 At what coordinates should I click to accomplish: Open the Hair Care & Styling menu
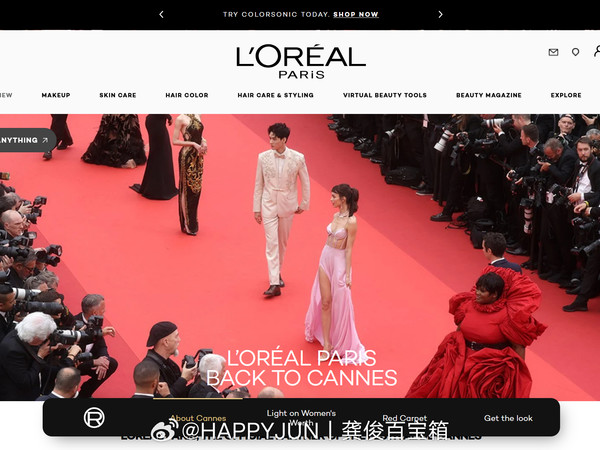click(276, 95)
